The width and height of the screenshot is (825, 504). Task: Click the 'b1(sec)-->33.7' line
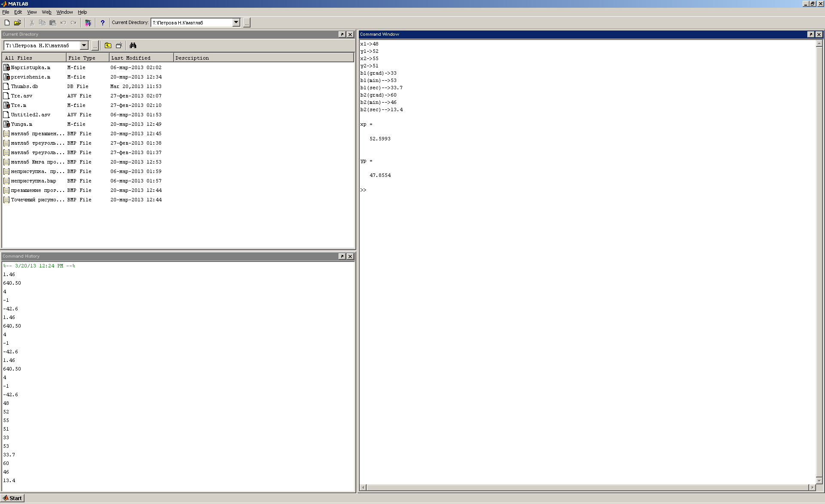[382, 88]
